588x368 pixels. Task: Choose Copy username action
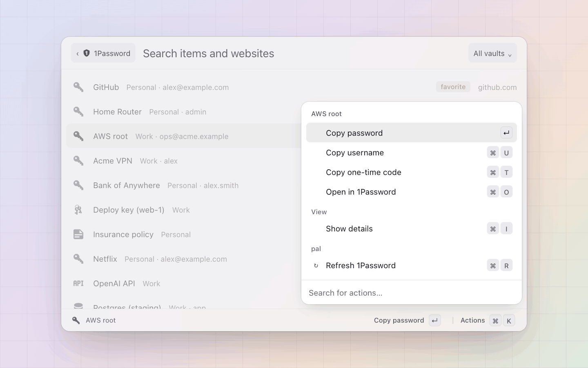pos(412,153)
